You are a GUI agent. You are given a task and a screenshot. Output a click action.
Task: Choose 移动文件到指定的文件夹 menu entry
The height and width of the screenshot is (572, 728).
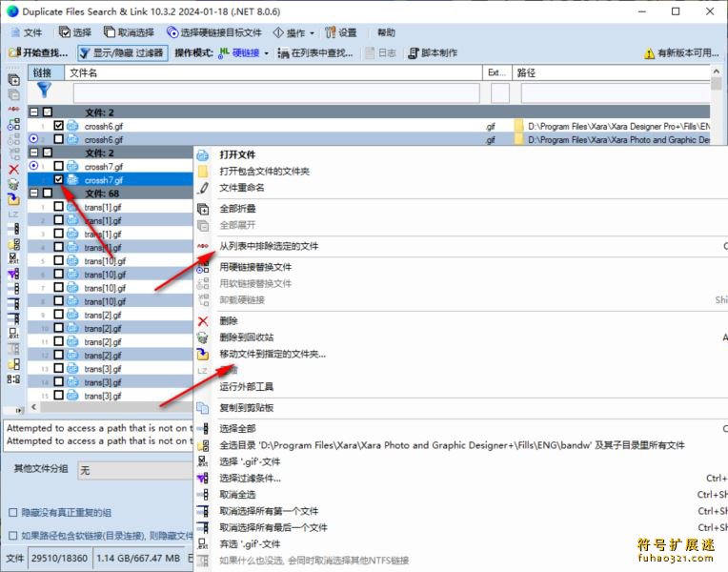[273, 354]
